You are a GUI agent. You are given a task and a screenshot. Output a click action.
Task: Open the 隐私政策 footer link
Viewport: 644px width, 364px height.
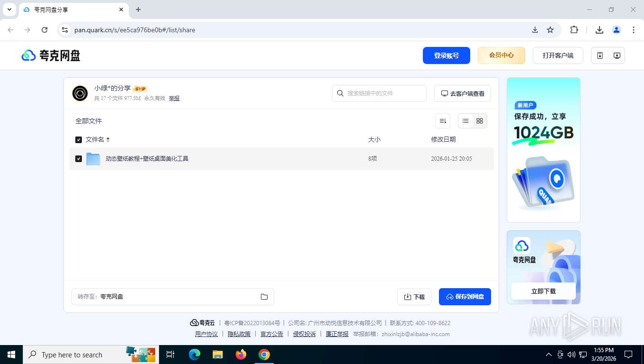[239, 334]
